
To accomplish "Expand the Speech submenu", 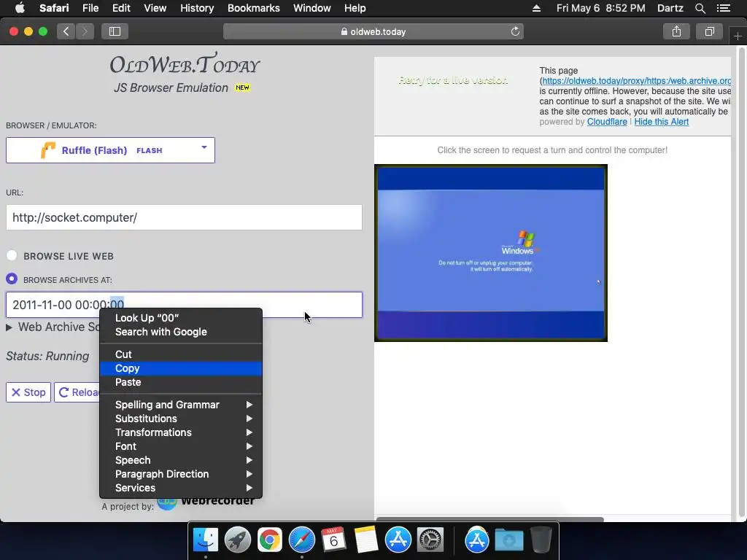I will coord(181,460).
